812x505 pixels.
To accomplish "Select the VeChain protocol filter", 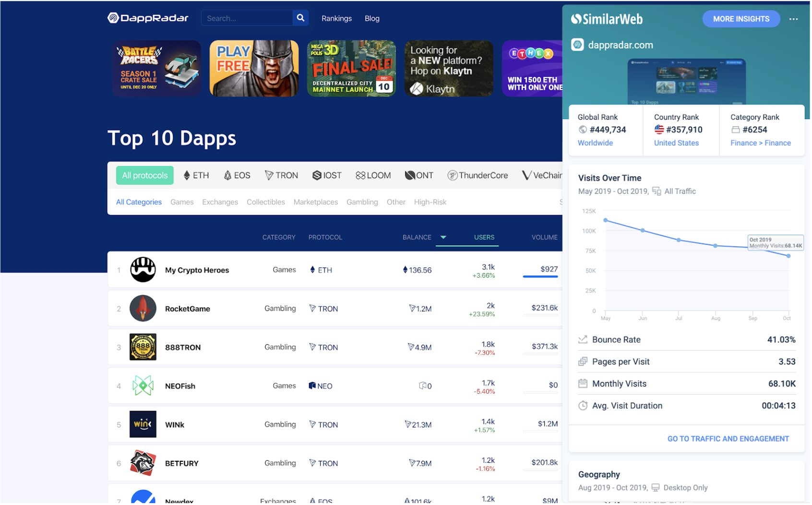I will pos(542,176).
